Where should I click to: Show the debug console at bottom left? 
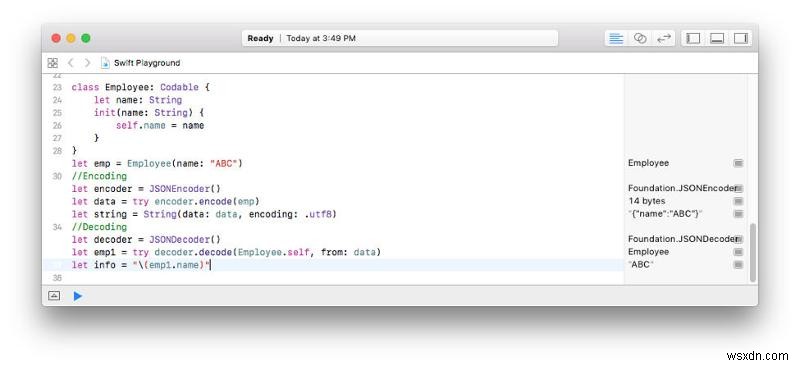pyautogui.click(x=54, y=296)
